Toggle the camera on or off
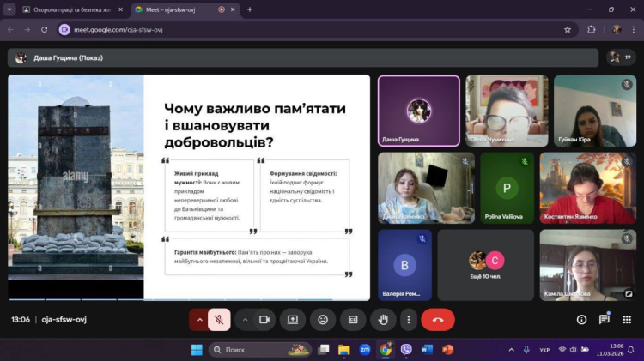 [x=264, y=320]
